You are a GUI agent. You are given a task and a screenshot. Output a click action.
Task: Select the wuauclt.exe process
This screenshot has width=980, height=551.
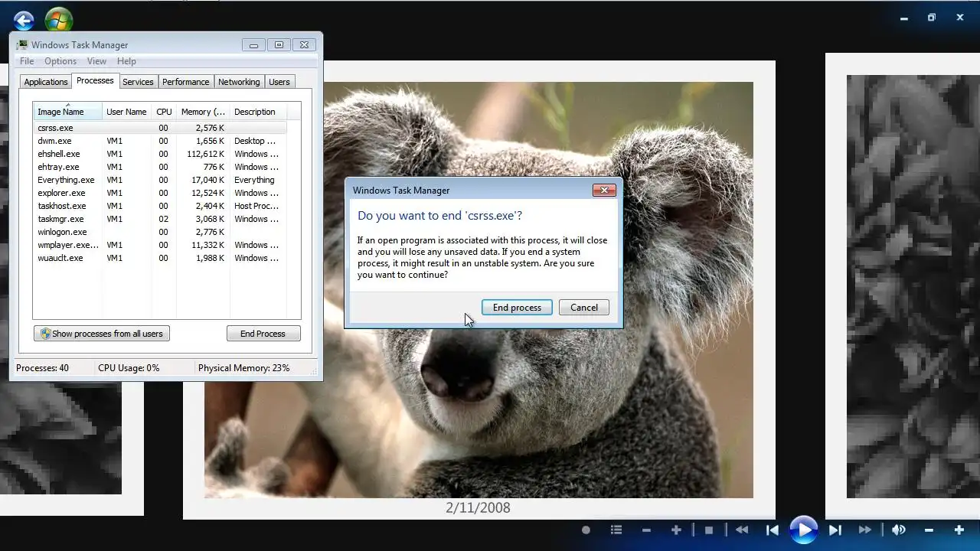(x=160, y=258)
